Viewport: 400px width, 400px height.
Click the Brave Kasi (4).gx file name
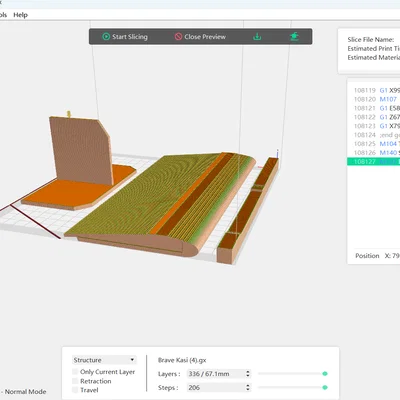pos(182,360)
